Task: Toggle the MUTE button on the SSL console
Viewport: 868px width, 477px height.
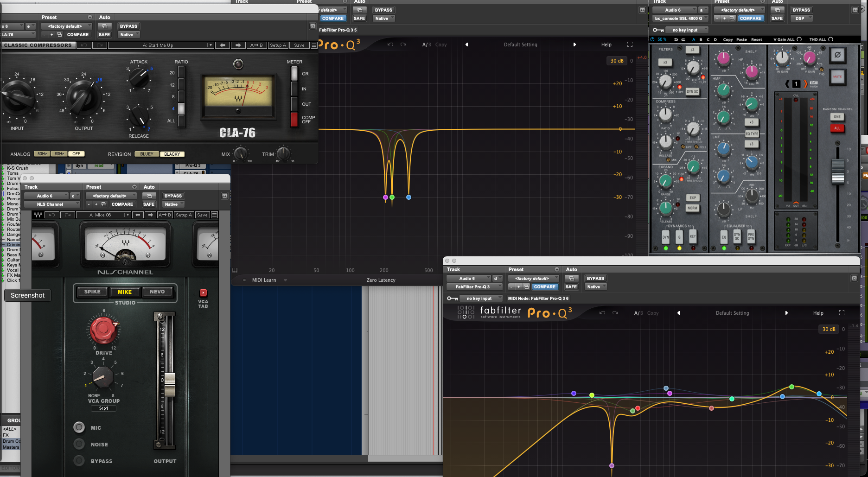Action: [837, 76]
